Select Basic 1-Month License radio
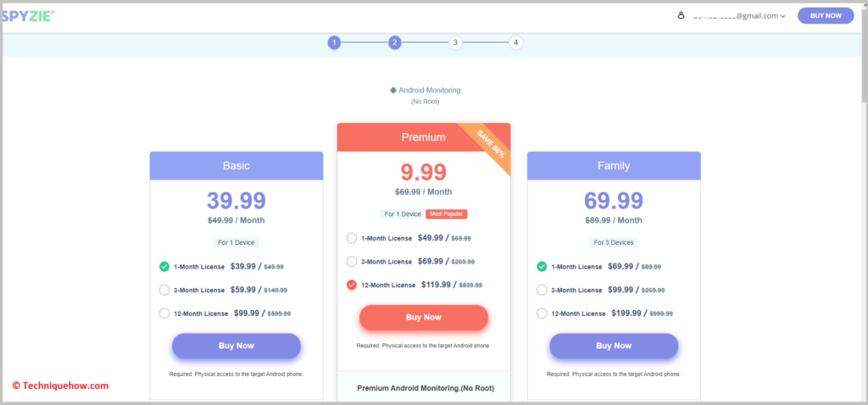 tap(164, 267)
